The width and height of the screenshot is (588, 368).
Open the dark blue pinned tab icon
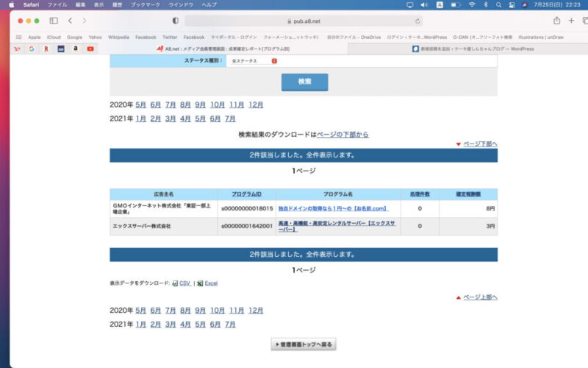(x=61, y=49)
